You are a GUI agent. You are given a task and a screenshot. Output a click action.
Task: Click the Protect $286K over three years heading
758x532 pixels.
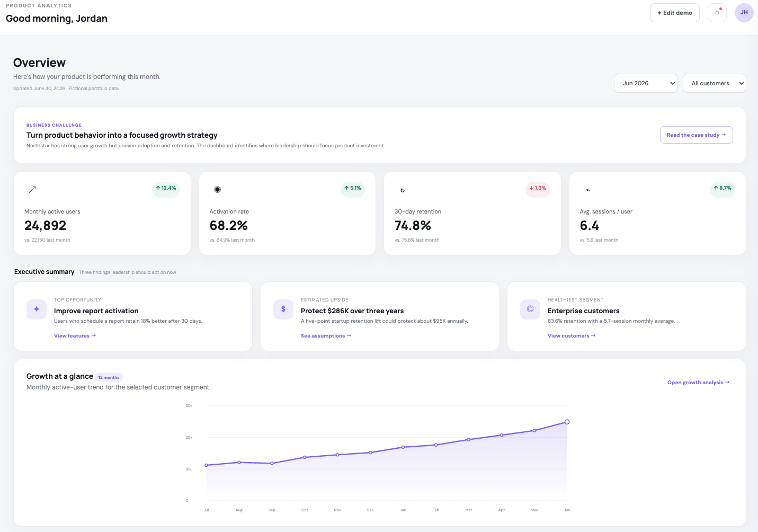click(352, 311)
